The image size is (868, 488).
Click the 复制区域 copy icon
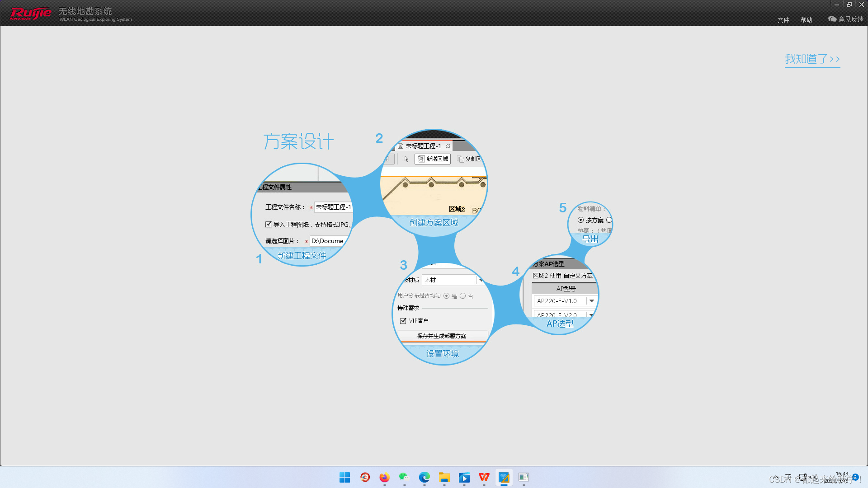(461, 159)
